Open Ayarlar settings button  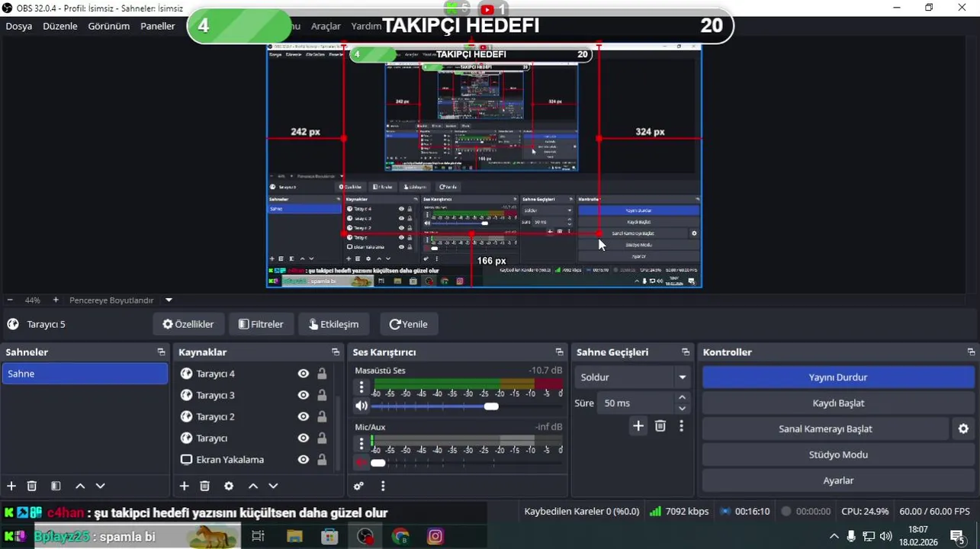coord(838,480)
